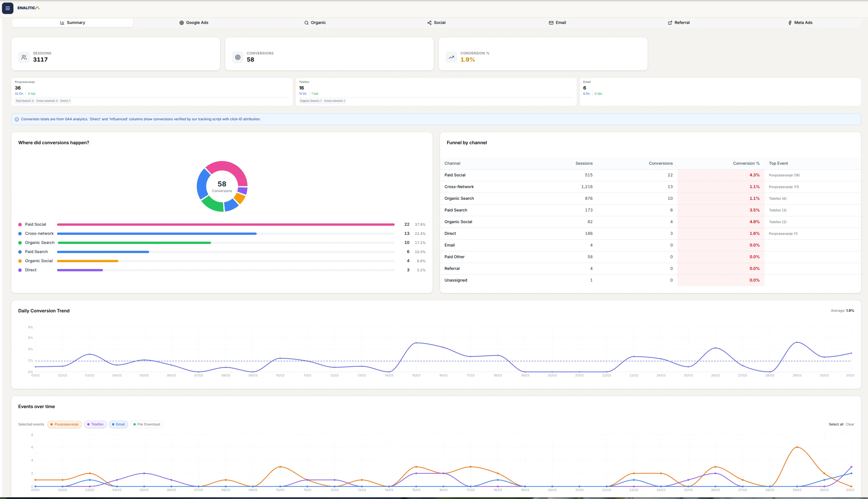Toggle the Telefon event chip
Image resolution: width=868 pixels, height=499 pixels.
click(95, 424)
